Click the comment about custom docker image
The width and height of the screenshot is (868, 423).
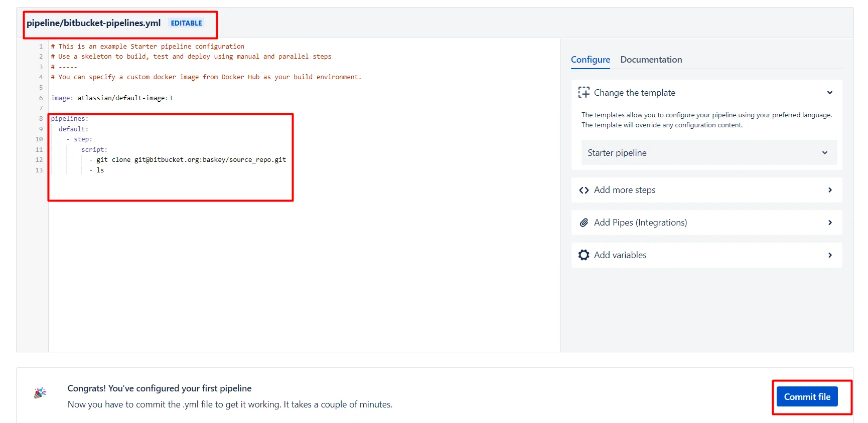tap(206, 77)
